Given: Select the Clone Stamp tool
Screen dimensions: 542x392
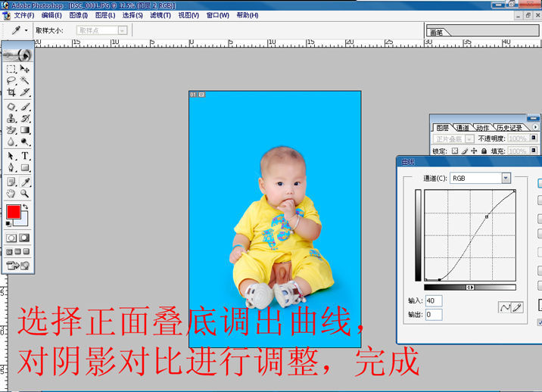Looking at the screenshot, I should (11, 119).
